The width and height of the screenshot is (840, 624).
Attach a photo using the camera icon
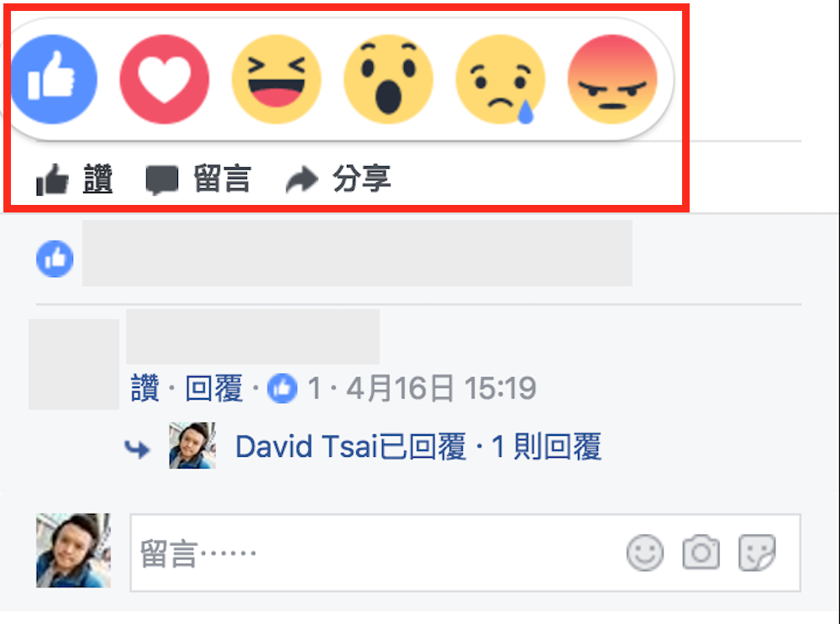701,552
